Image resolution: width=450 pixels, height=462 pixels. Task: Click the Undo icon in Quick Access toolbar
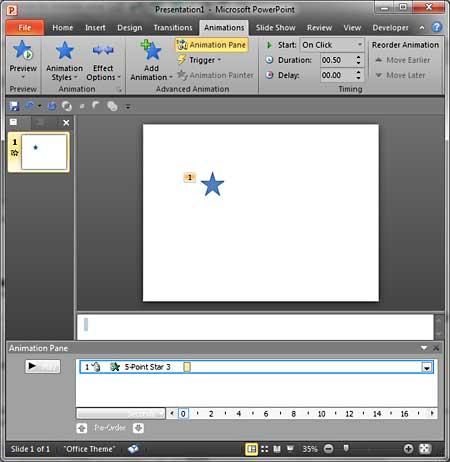point(30,106)
